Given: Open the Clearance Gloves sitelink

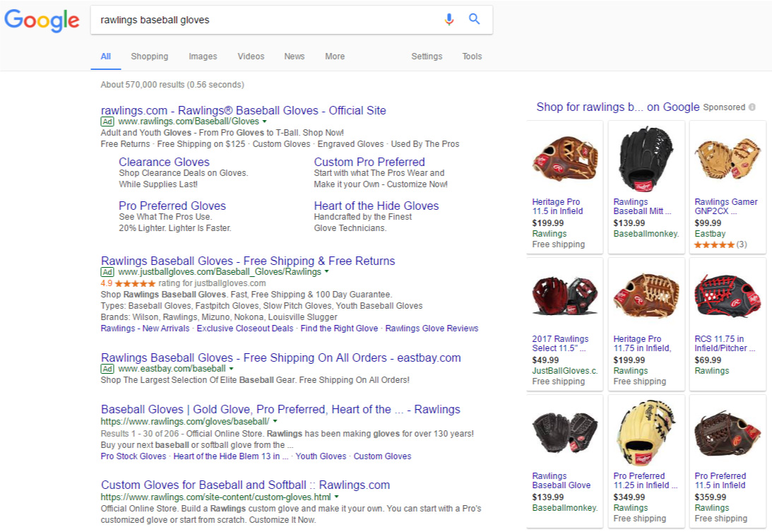Looking at the screenshot, I should click(164, 162).
